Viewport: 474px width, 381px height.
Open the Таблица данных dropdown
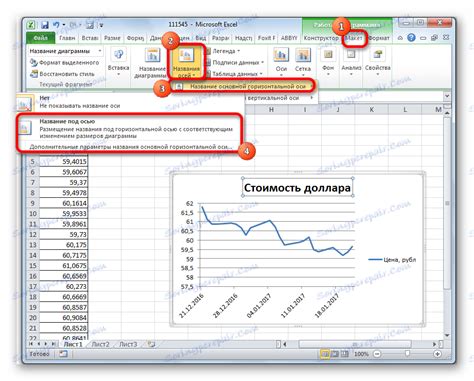234,73
